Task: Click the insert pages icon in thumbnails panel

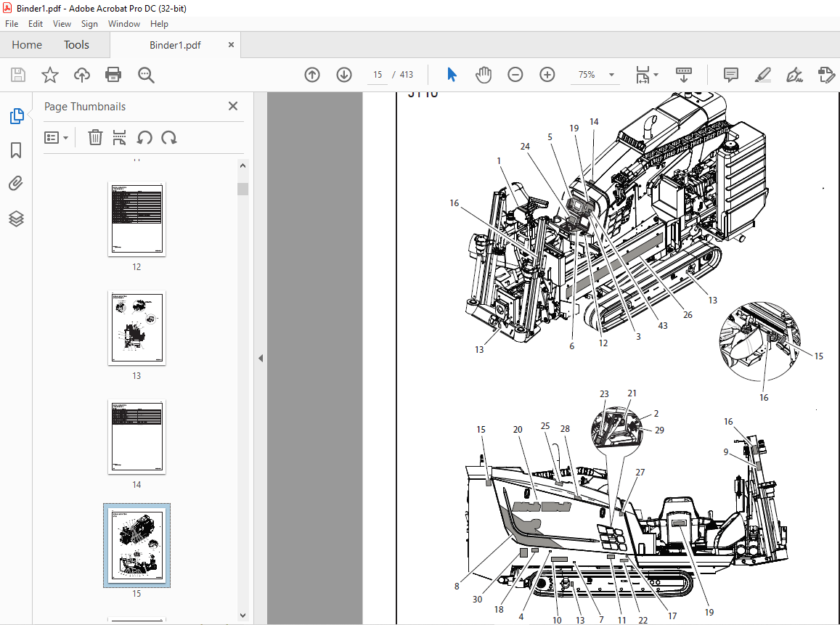Action: tap(119, 138)
